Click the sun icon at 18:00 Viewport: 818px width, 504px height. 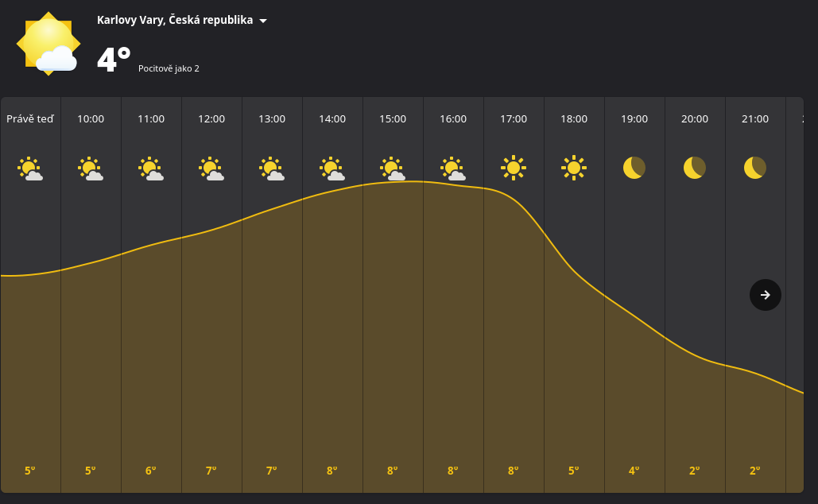coord(574,168)
